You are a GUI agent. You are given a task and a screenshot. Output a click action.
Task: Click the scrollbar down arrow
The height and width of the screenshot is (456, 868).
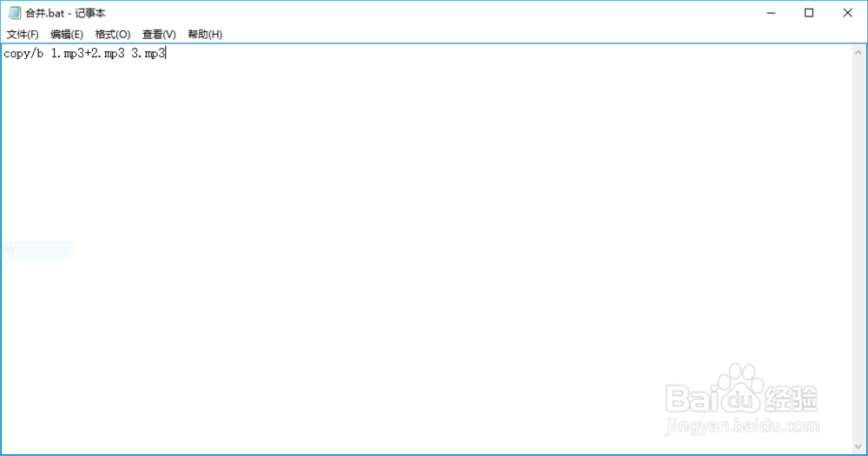click(x=858, y=446)
